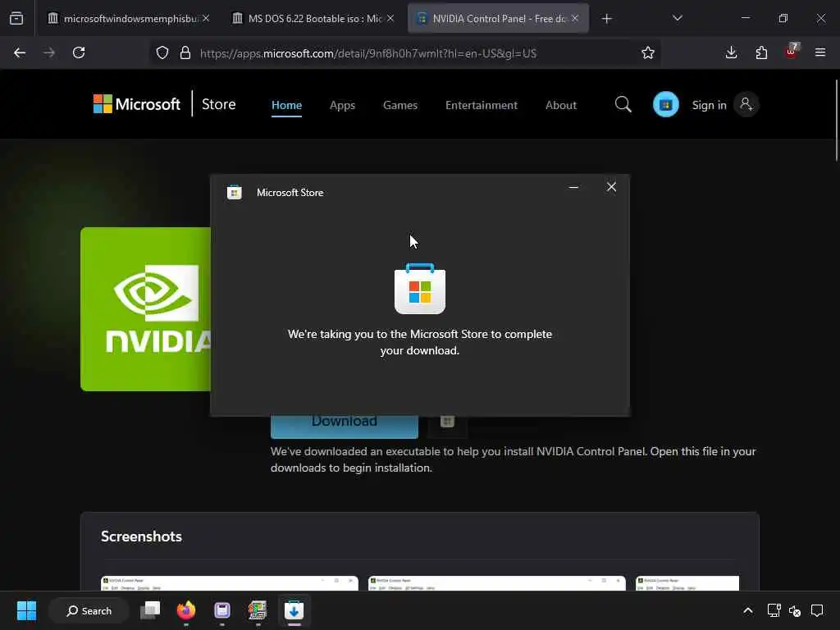Expand the list all tabs chevron

click(x=677, y=18)
